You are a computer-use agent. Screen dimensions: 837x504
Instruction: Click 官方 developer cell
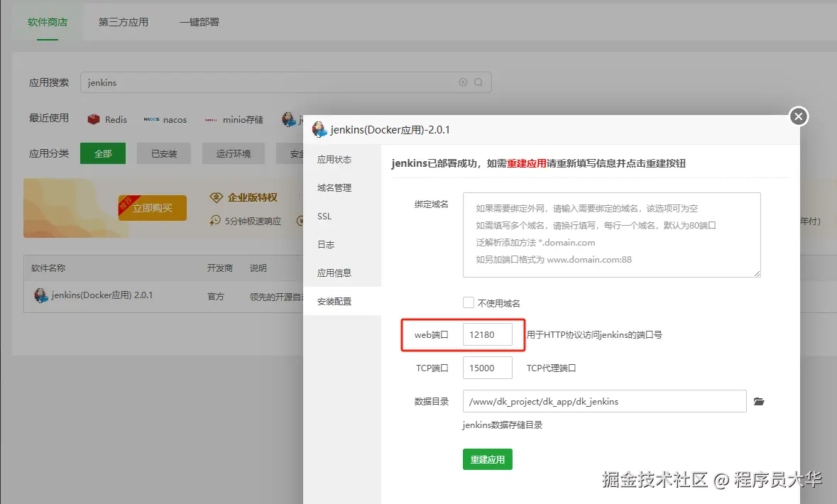tap(216, 296)
